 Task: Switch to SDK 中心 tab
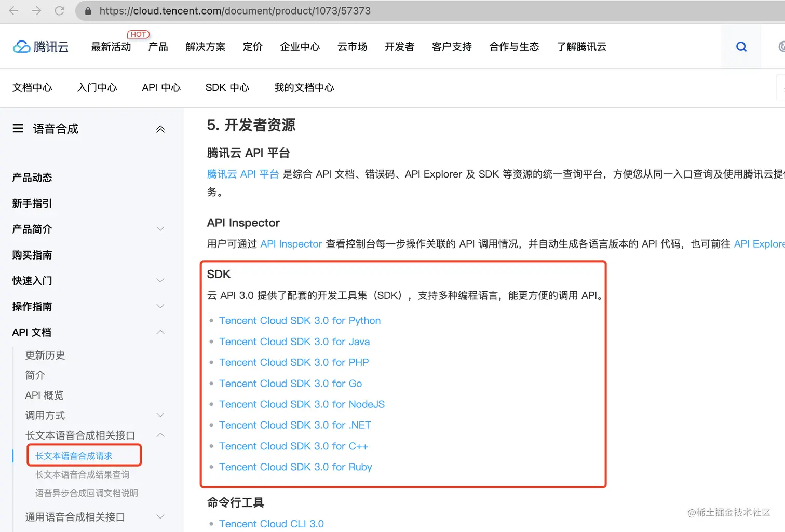(x=227, y=88)
